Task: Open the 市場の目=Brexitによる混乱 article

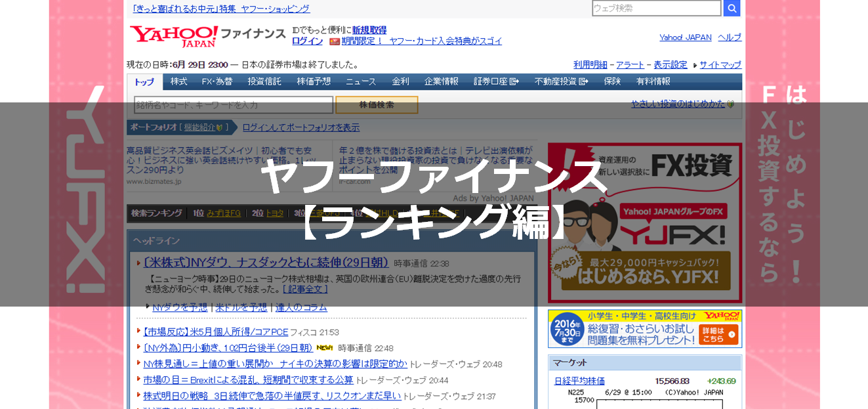Action: [248, 379]
